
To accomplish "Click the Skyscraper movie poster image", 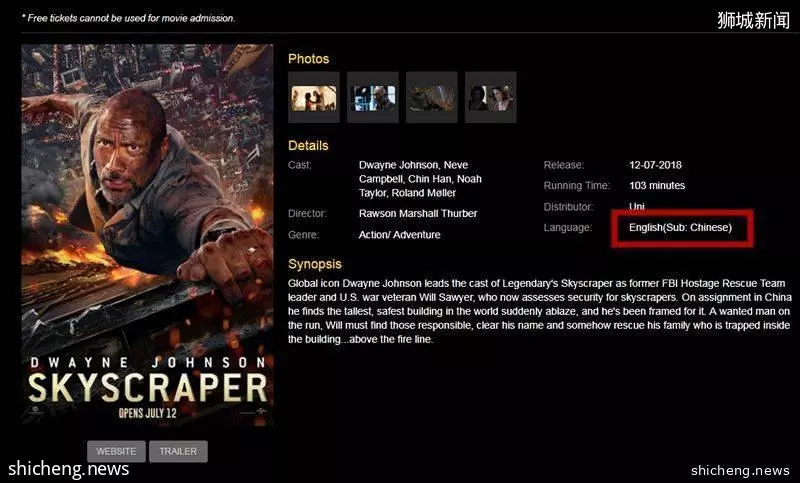I will [x=147, y=235].
